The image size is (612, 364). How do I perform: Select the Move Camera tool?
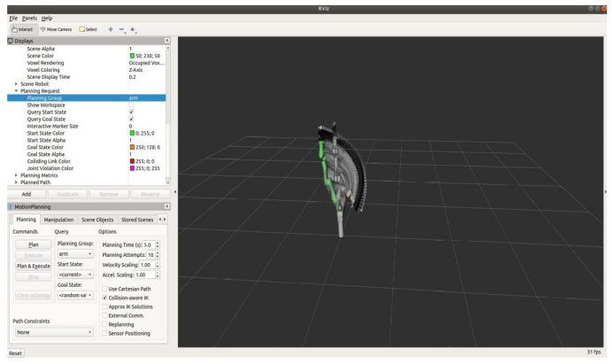click(60, 28)
